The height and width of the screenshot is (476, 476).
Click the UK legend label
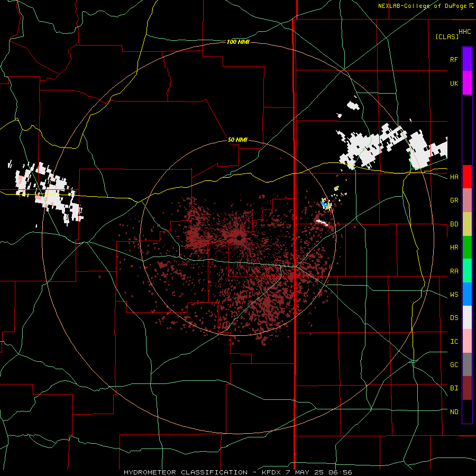click(454, 83)
